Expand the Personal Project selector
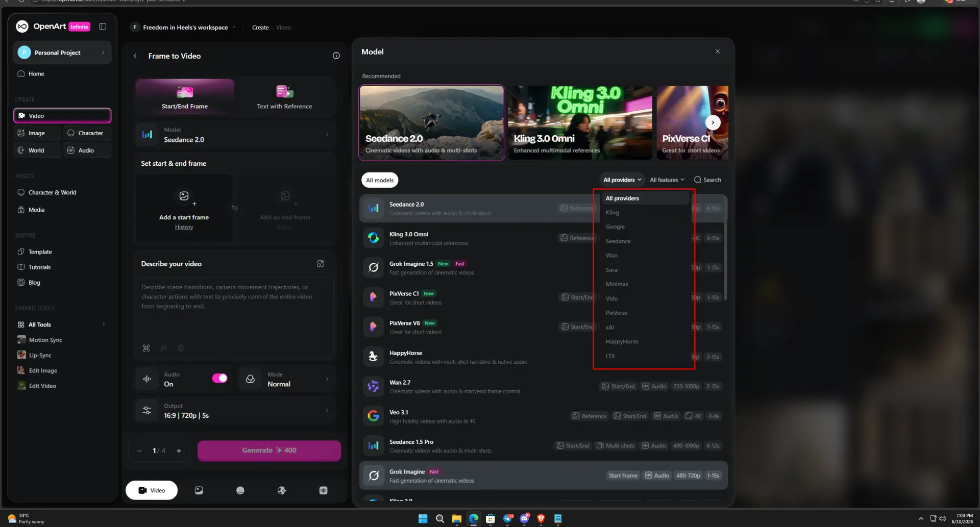980x527 pixels. pyautogui.click(x=62, y=53)
